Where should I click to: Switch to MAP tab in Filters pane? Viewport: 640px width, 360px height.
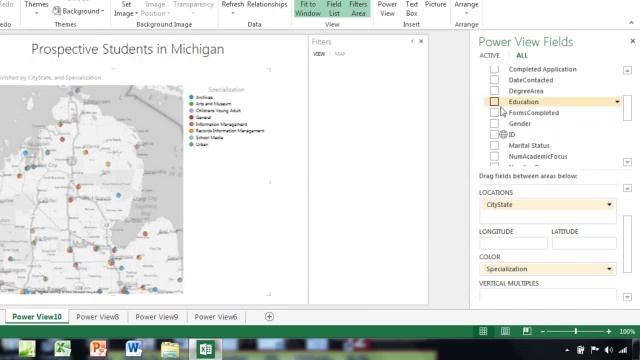(340, 54)
